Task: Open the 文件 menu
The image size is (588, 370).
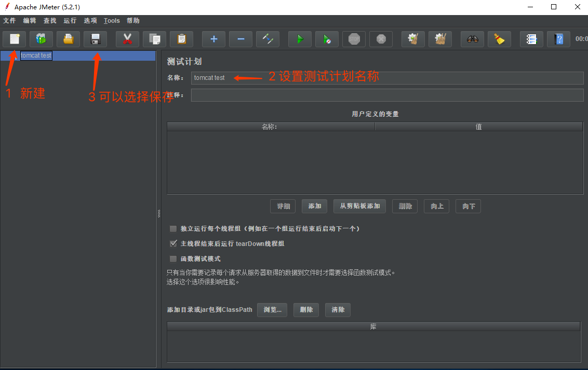Action: [9, 21]
